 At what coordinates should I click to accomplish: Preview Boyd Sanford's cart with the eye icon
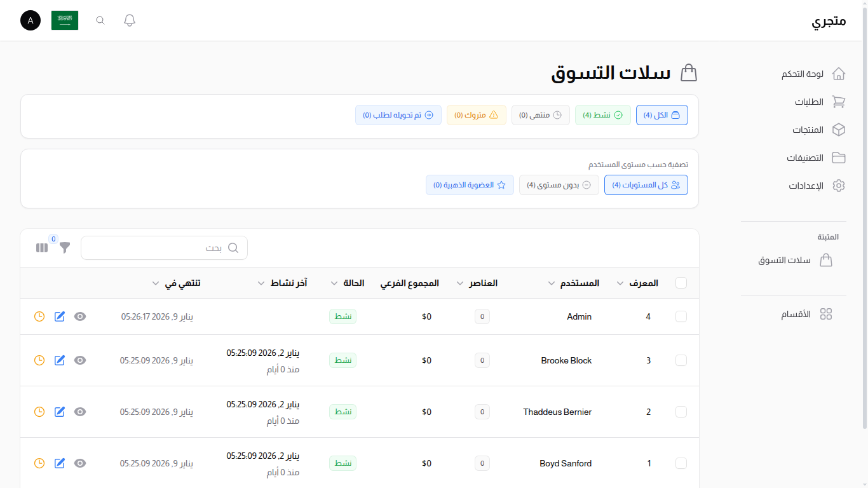[x=79, y=463]
